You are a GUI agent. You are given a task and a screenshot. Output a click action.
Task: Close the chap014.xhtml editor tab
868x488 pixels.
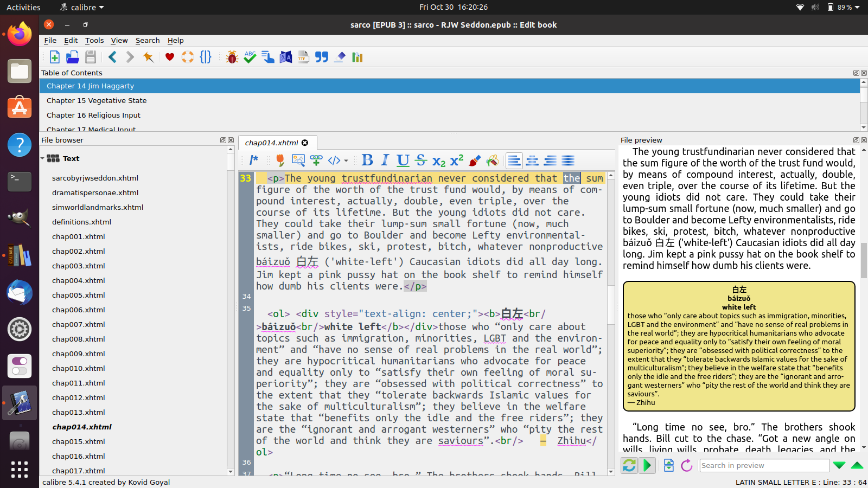[305, 143]
